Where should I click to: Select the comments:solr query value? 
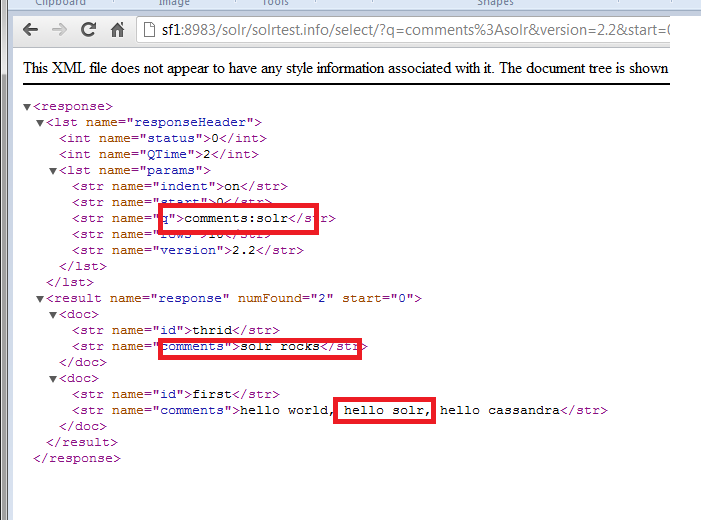(236, 218)
